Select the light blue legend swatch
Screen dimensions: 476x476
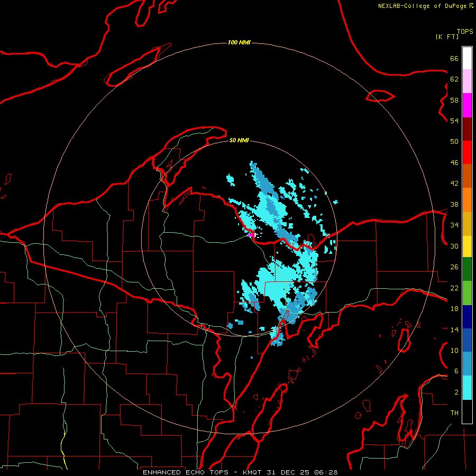point(467,364)
